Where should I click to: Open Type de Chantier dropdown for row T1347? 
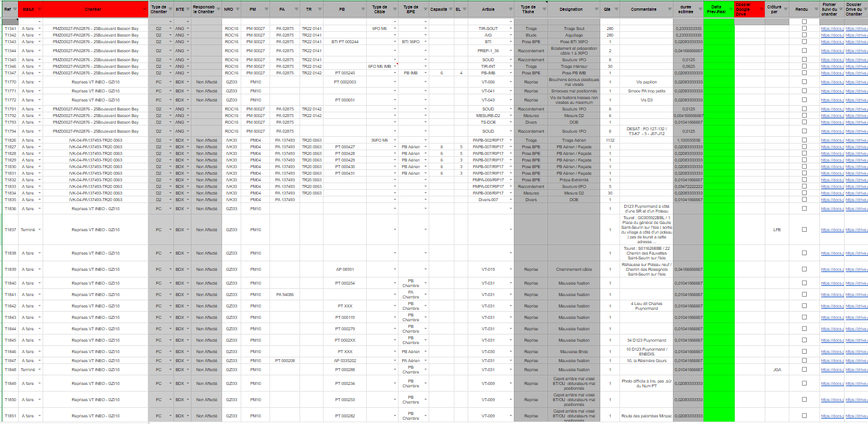(x=169, y=73)
